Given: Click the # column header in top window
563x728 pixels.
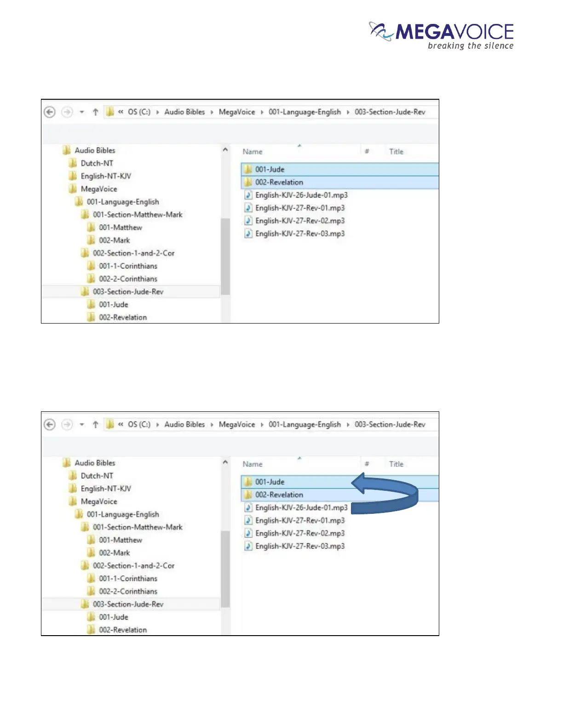Looking at the screenshot, I should pyautogui.click(x=367, y=151).
